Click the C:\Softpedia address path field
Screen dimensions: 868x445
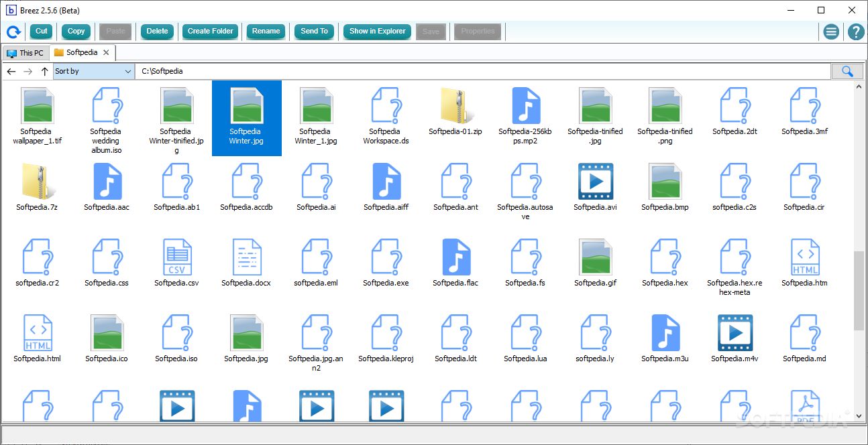(x=483, y=71)
